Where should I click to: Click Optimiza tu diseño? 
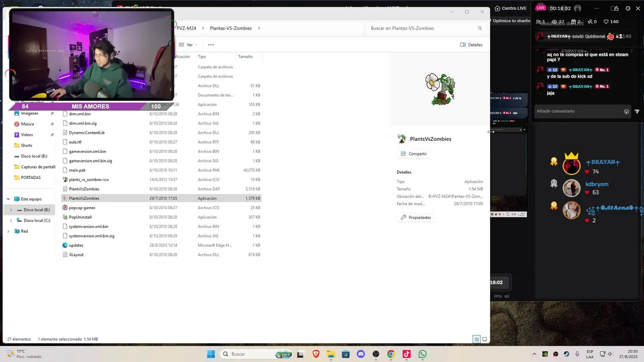[x=511, y=21]
